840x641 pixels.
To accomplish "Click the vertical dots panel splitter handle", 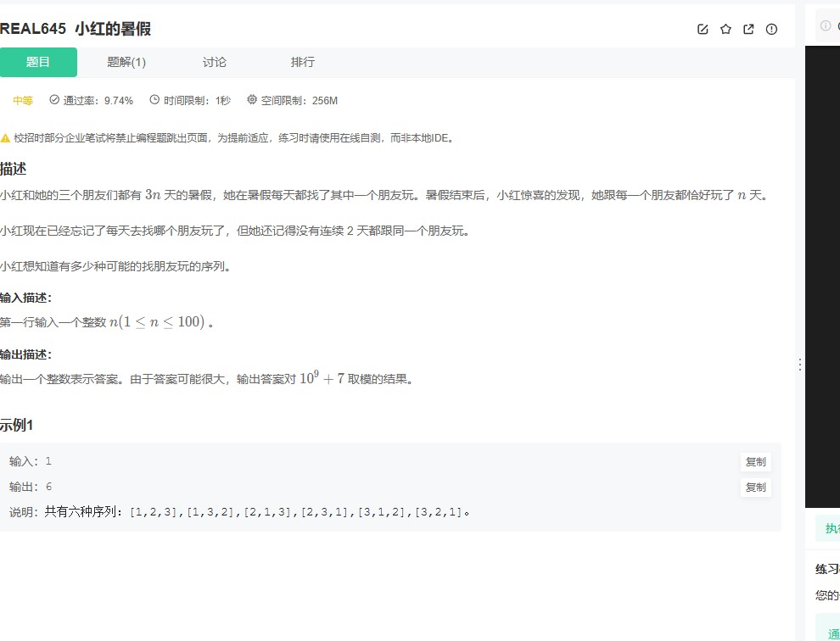I will point(800,364).
